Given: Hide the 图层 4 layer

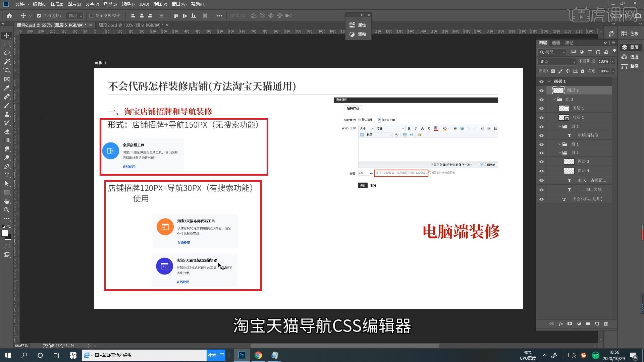Looking at the screenshot, I should click(x=541, y=171).
